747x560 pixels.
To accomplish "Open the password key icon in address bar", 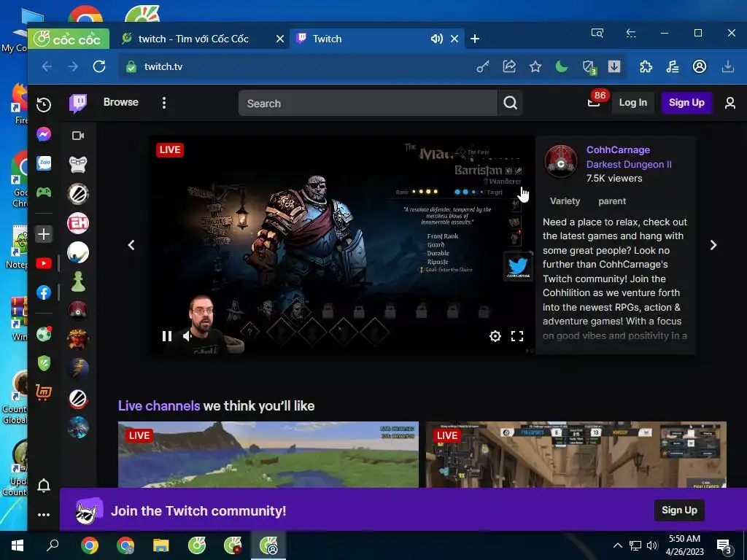I will 483,67.
